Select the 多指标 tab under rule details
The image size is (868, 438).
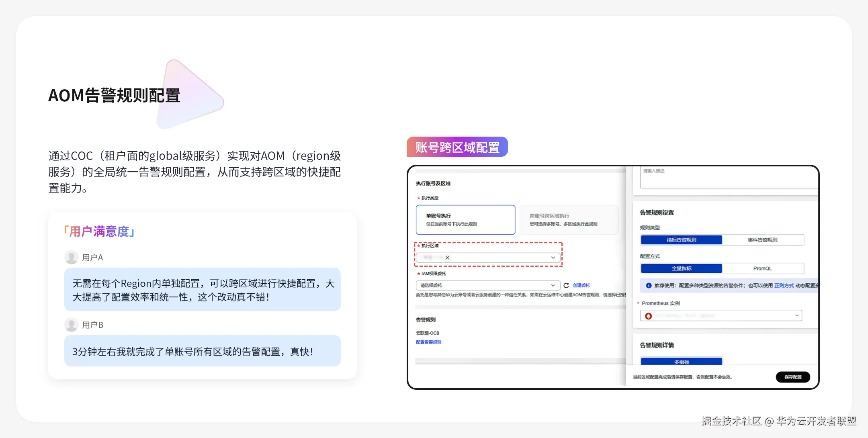[682, 362]
